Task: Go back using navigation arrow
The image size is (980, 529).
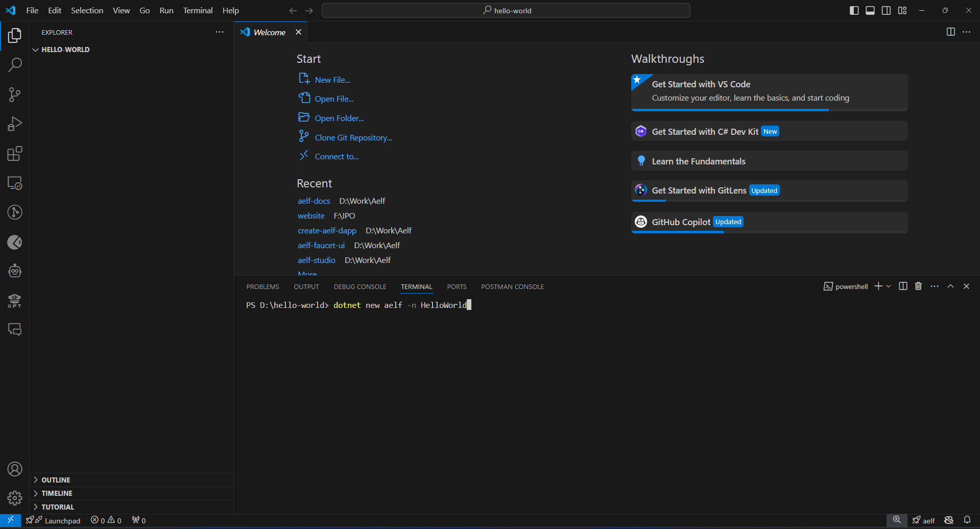Action: (293, 11)
